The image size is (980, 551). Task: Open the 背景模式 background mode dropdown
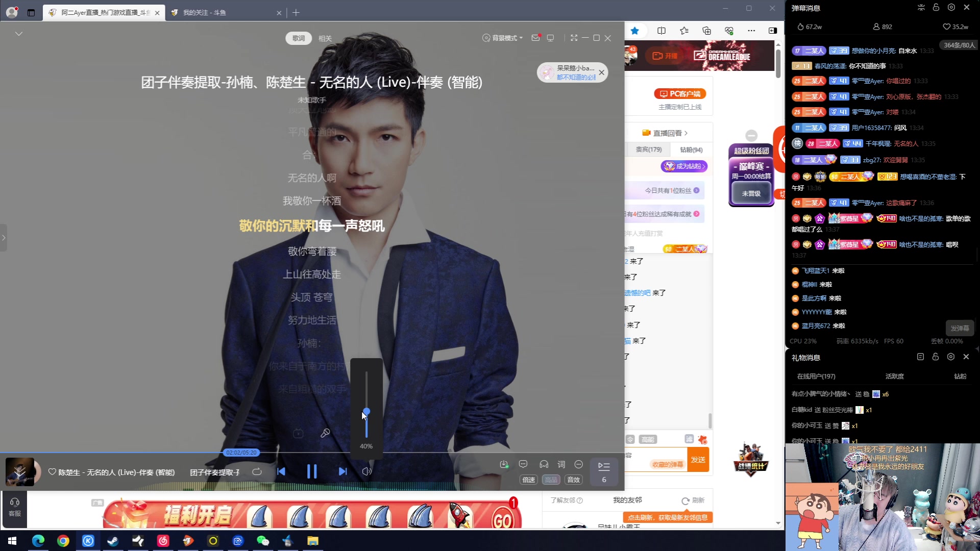click(x=503, y=38)
